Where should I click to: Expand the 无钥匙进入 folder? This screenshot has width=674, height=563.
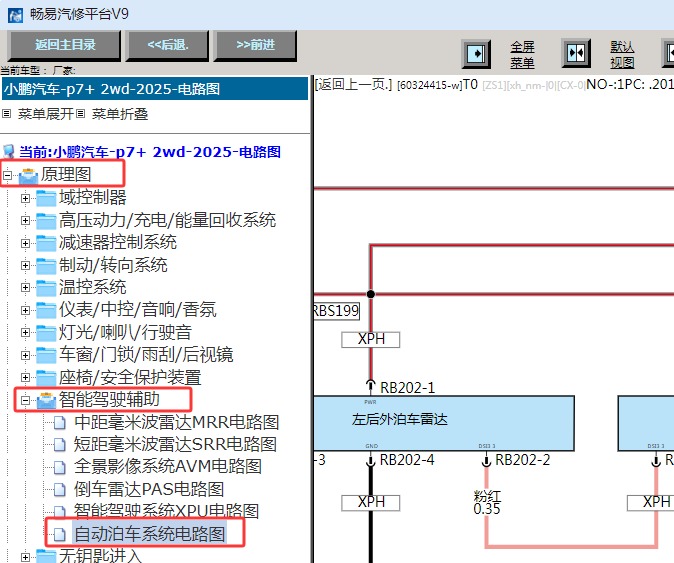(25, 557)
